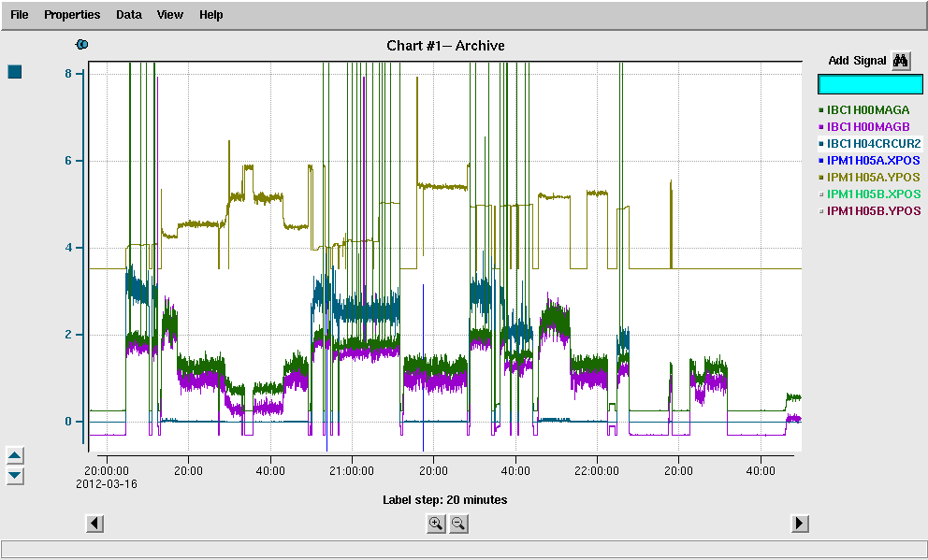Image resolution: width=928 pixels, height=560 pixels.
Task: Click the Add Signal binoculars icon
Action: tap(901, 61)
